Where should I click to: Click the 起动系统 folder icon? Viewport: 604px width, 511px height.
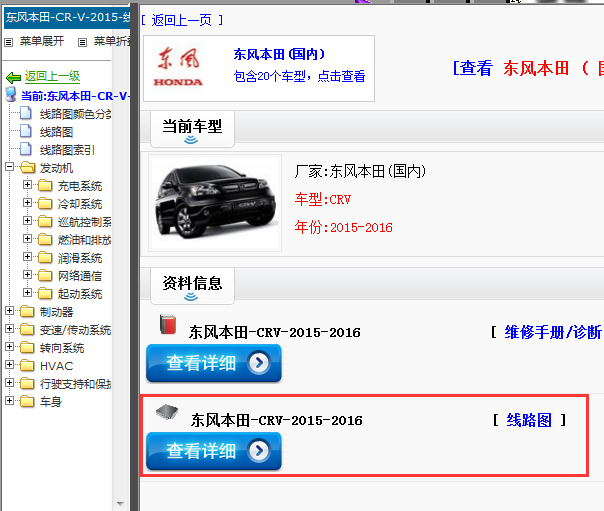click(45, 293)
